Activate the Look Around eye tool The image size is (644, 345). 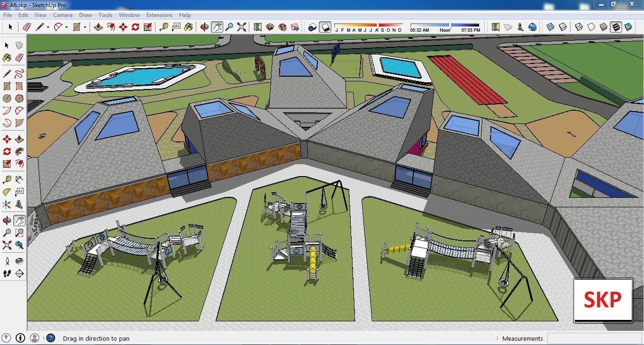[x=19, y=261]
